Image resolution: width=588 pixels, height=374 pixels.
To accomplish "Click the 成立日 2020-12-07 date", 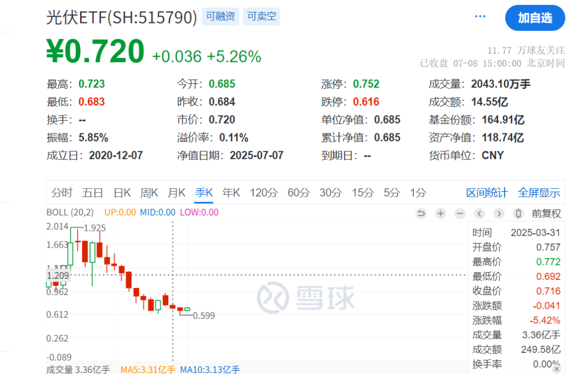I will pyautogui.click(x=116, y=155).
